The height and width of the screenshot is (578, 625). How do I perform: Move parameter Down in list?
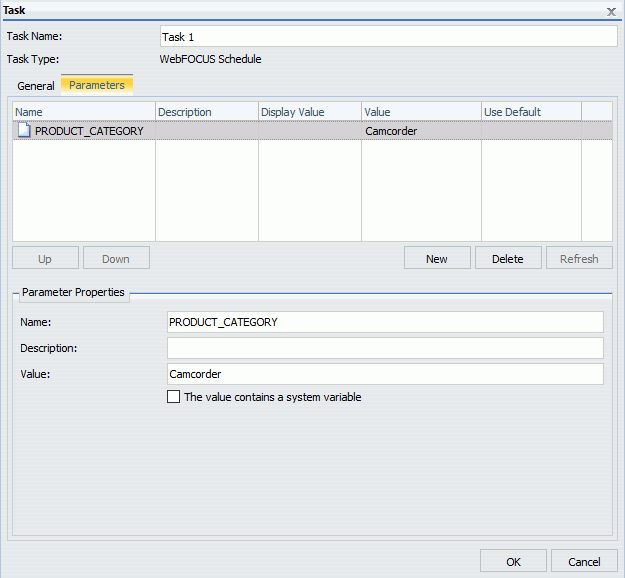116,258
